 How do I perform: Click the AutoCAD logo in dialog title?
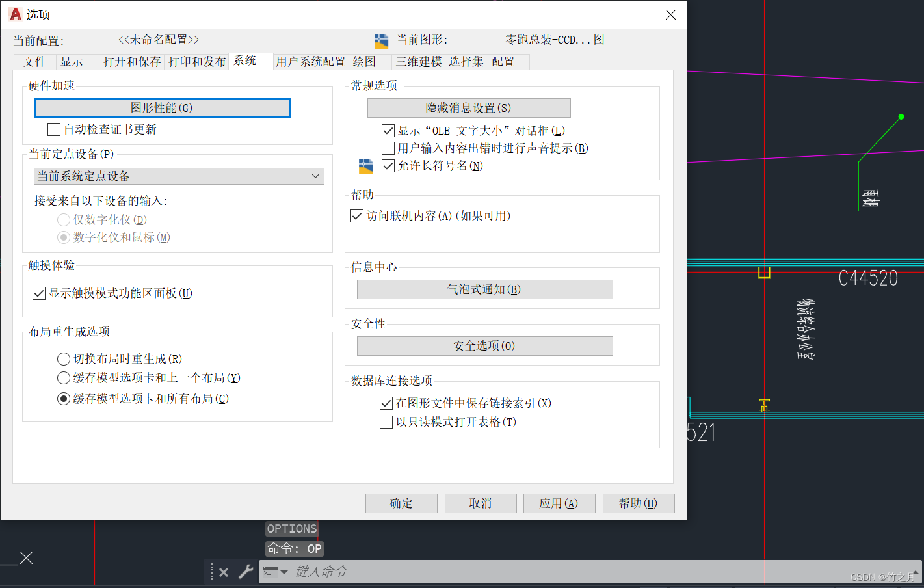click(x=16, y=14)
